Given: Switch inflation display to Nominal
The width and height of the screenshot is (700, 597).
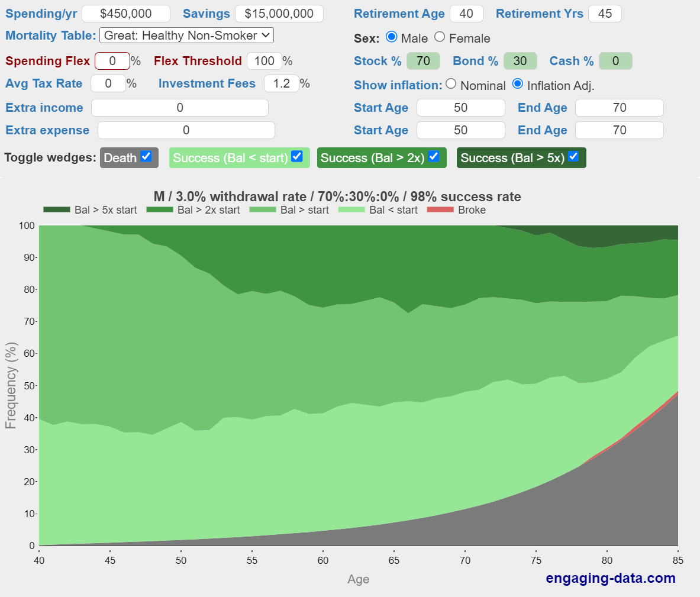Looking at the screenshot, I should 451,84.
